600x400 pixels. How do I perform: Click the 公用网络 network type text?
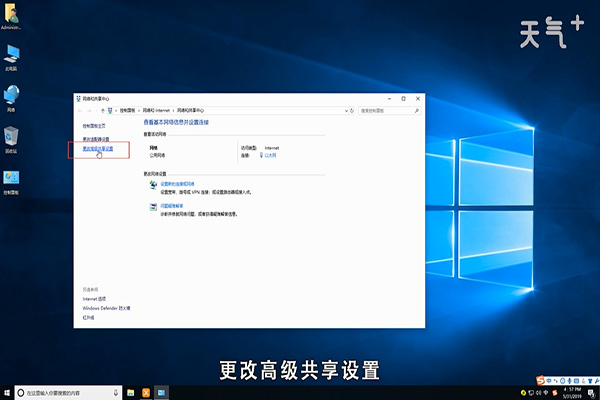(x=157, y=155)
